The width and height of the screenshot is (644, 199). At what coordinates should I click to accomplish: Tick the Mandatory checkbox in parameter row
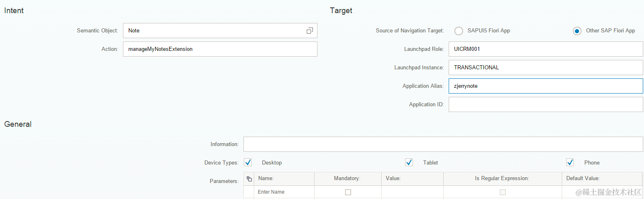(348, 192)
